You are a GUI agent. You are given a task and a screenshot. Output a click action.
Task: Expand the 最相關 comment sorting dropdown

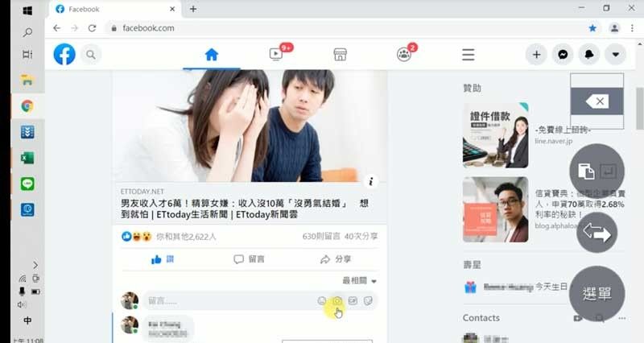tap(359, 280)
